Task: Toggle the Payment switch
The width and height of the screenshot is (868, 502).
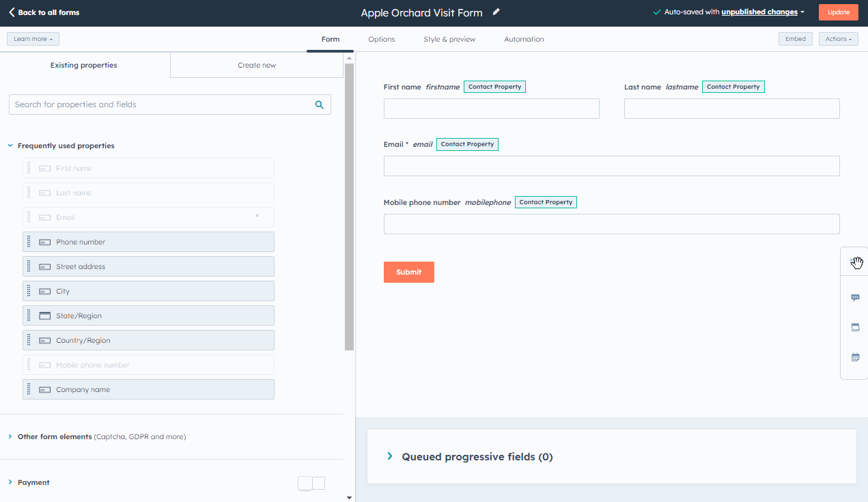Action: pyautogui.click(x=311, y=483)
